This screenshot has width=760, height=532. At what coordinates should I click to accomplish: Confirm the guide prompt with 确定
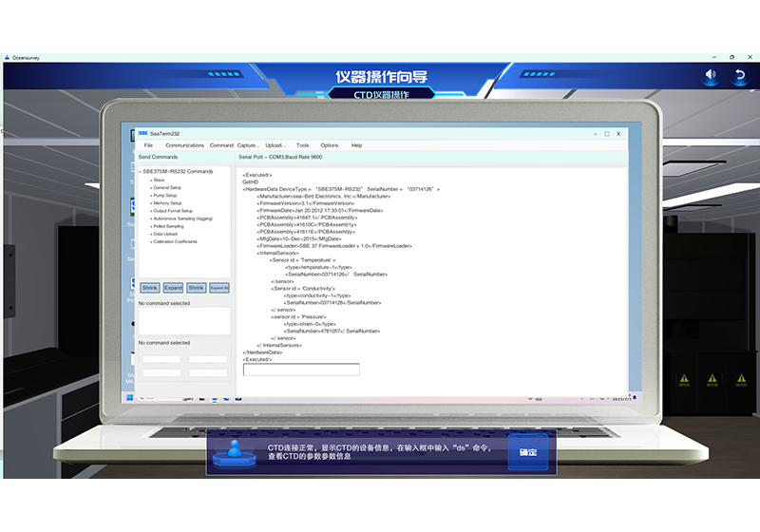pos(528,452)
